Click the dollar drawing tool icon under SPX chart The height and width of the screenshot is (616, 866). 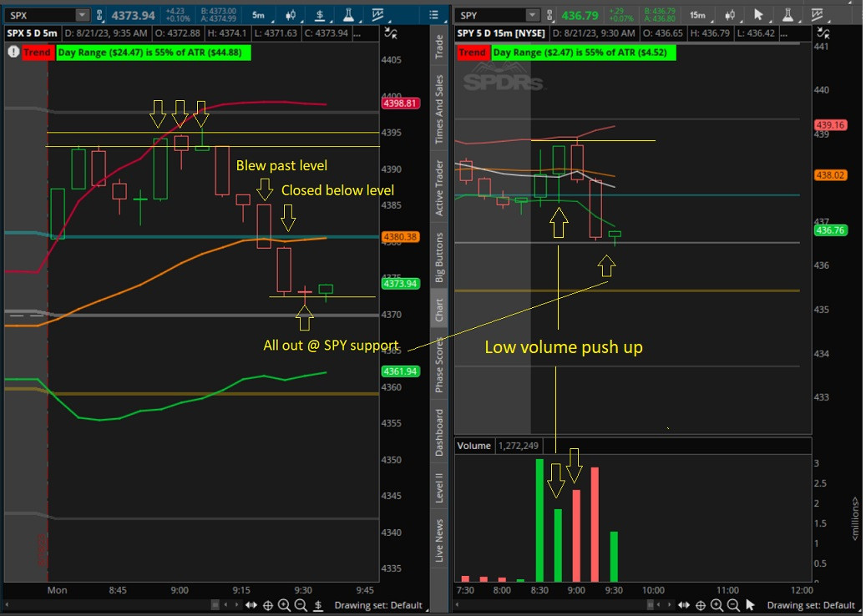click(x=318, y=605)
